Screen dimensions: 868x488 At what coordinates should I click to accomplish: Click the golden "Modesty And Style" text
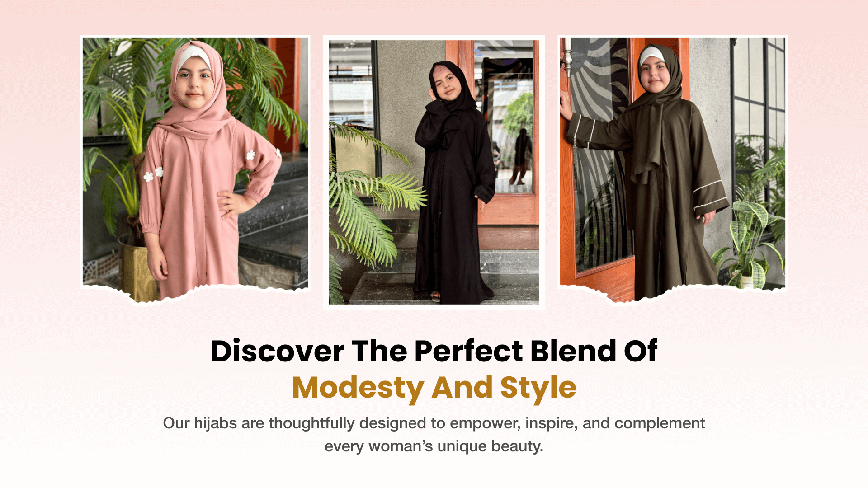[434, 388]
